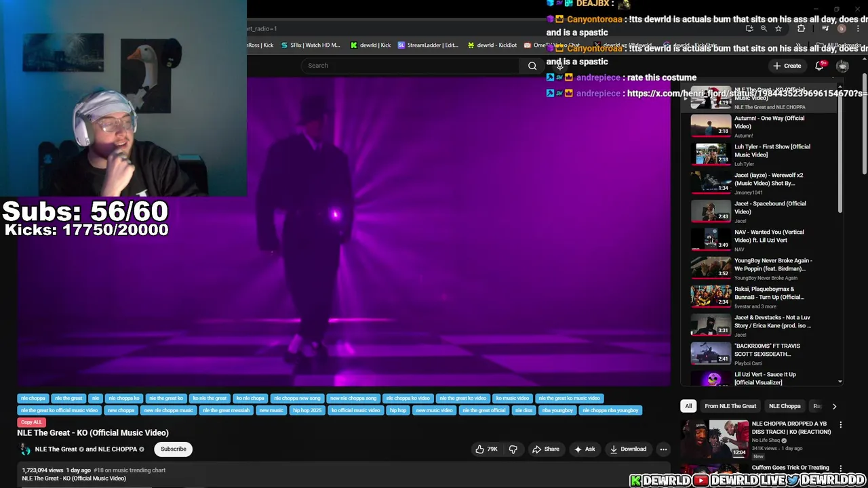This screenshot has height=488, width=868.
Task: Click the 'nle diss' tag chip
Action: (524, 410)
